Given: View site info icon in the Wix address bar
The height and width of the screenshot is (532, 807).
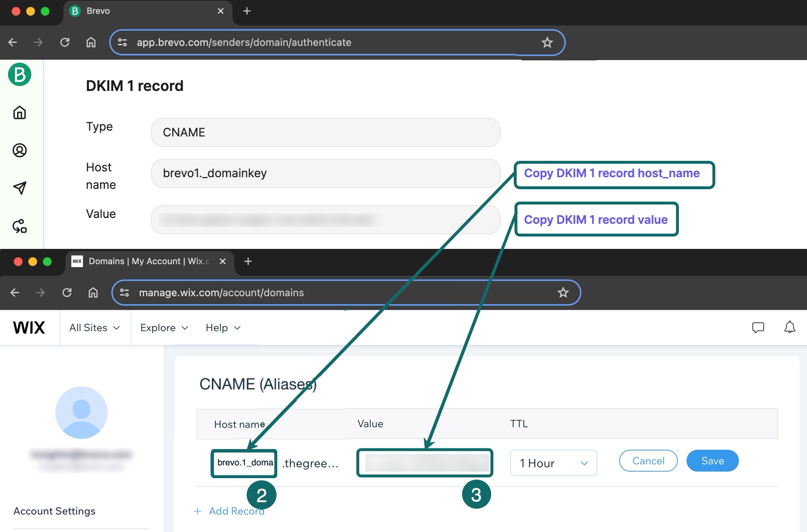Looking at the screenshot, I should 124,293.
